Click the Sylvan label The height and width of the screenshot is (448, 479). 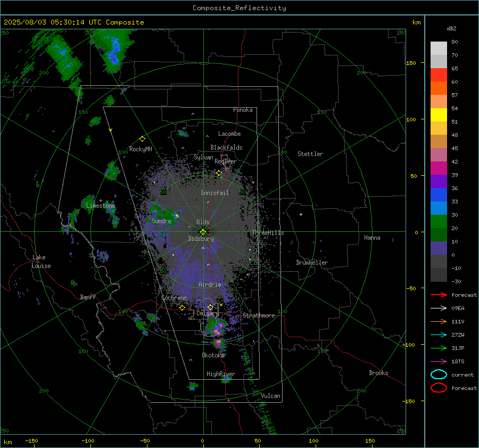point(203,157)
